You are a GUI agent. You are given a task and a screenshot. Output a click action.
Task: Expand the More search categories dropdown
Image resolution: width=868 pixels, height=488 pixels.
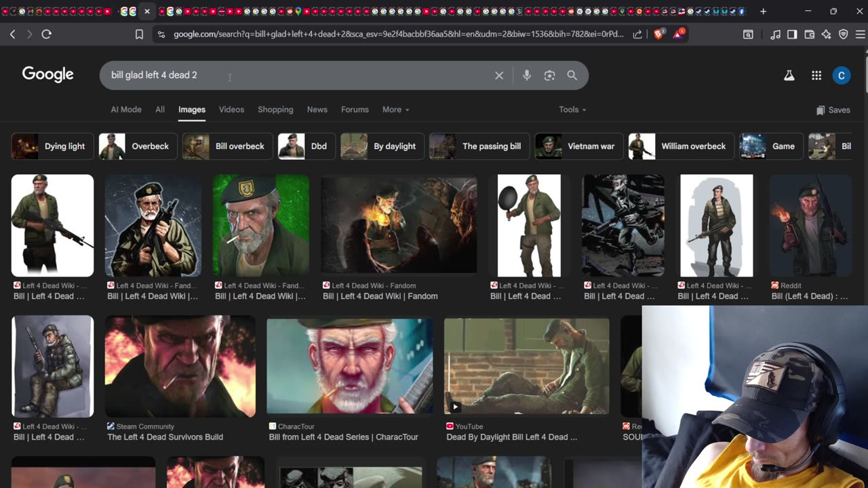(x=395, y=110)
